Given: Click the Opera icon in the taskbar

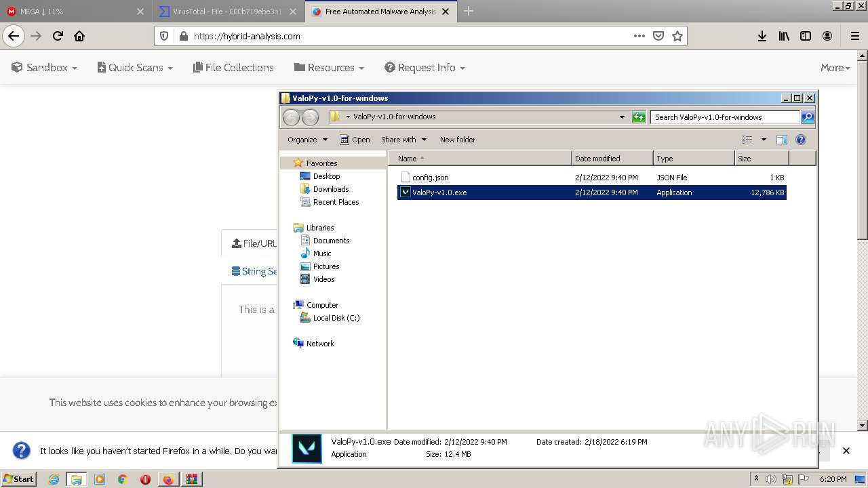Looking at the screenshot, I should [x=145, y=479].
